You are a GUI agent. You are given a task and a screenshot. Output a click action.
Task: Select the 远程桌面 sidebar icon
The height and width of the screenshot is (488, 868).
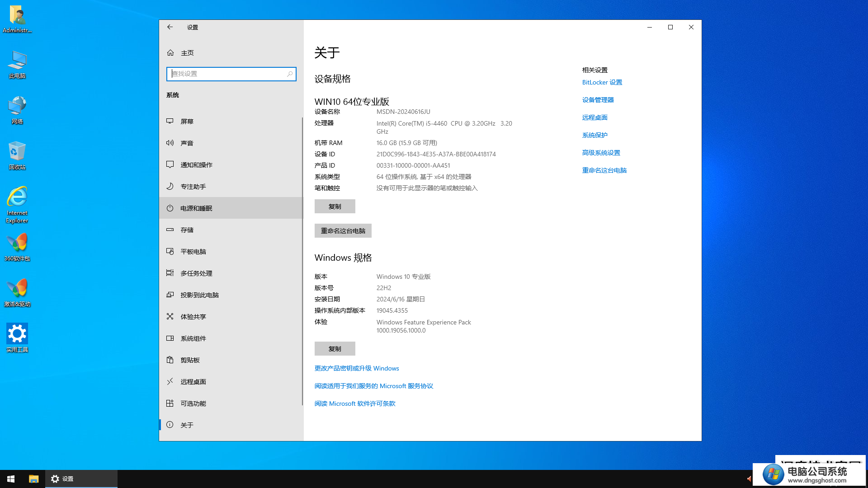pyautogui.click(x=170, y=381)
